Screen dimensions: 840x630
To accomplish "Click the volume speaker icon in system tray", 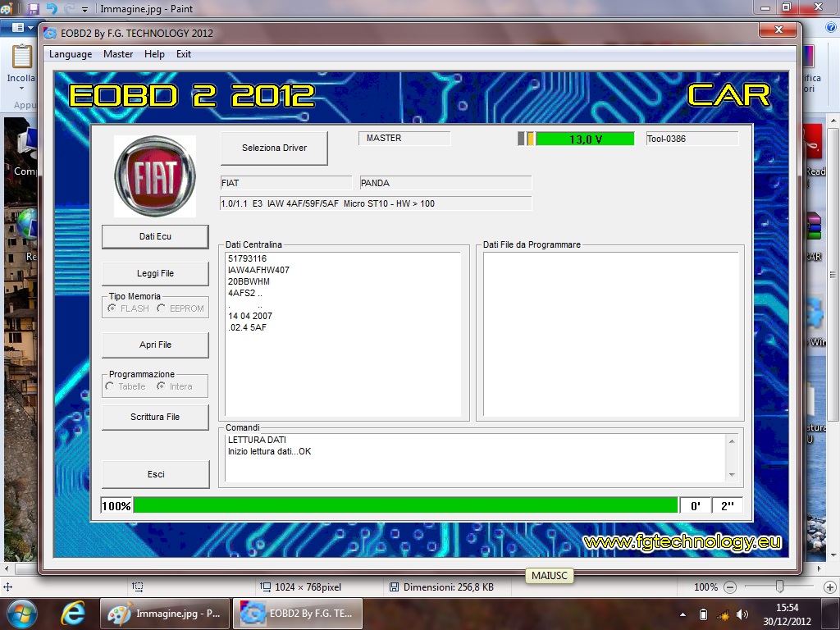I will coord(742,614).
